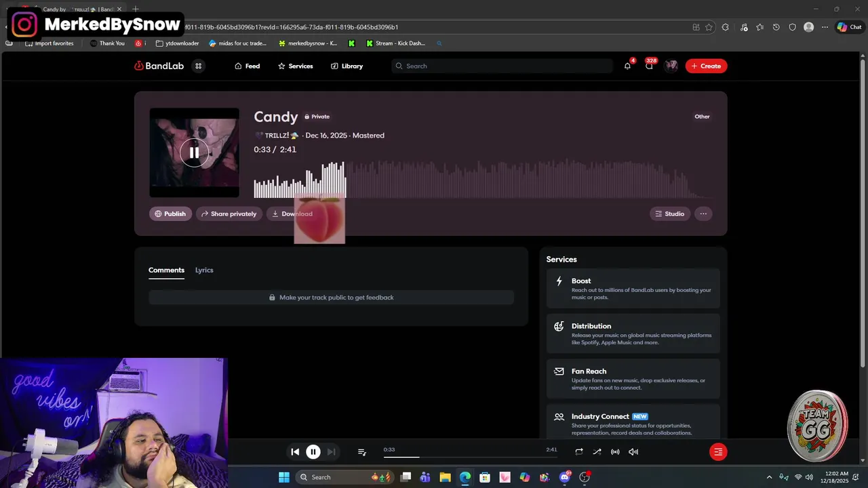Image resolution: width=868 pixels, height=488 pixels.
Task: Open the merkedbysnow bookmark
Action: tap(307, 43)
